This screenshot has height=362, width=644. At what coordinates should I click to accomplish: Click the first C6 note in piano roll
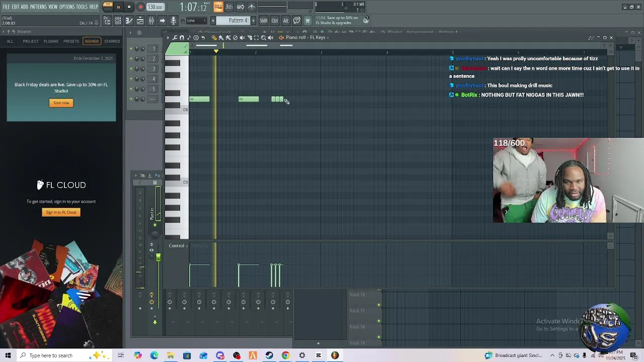(199, 99)
